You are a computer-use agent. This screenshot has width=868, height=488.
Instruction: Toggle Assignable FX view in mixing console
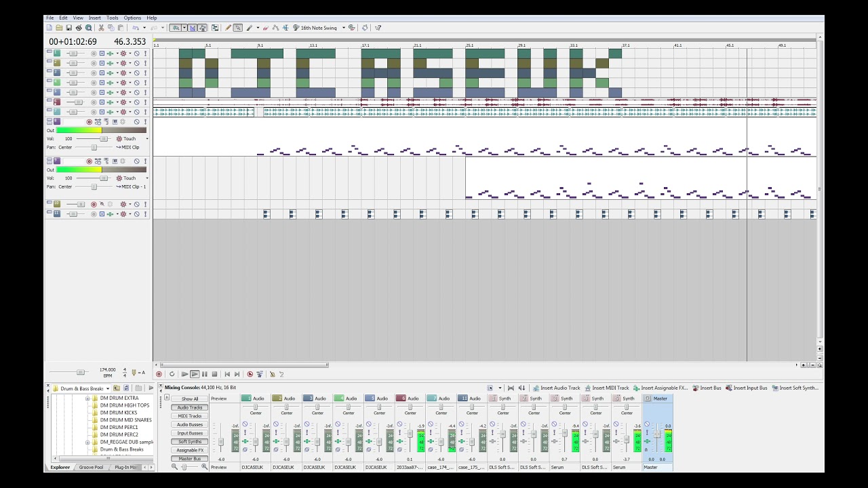pos(190,450)
